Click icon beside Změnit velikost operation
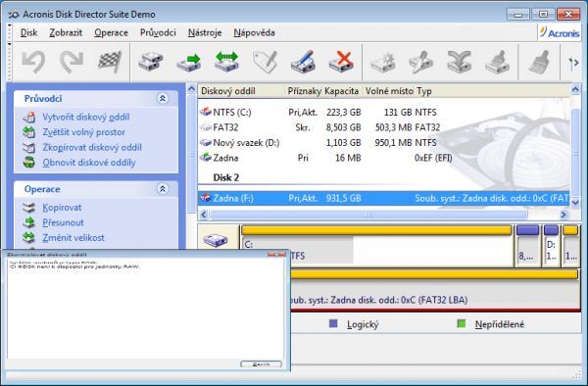Image resolution: width=588 pixels, height=386 pixels. click(28, 238)
